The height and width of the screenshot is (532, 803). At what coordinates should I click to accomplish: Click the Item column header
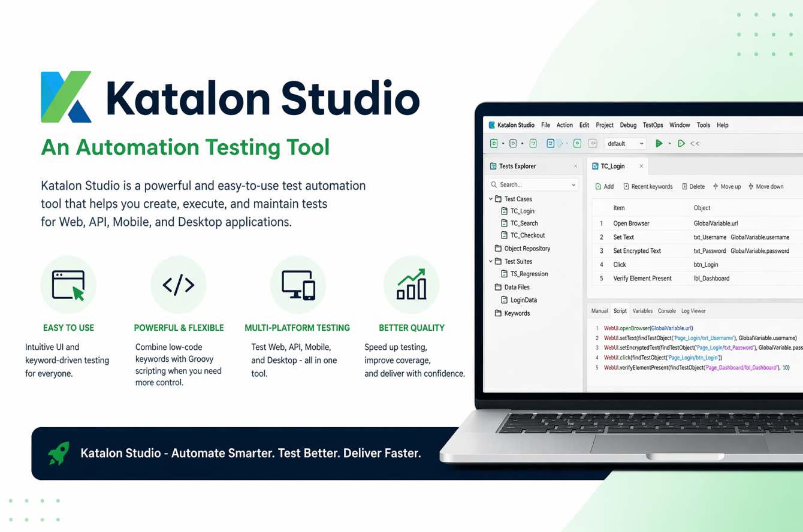(x=619, y=208)
